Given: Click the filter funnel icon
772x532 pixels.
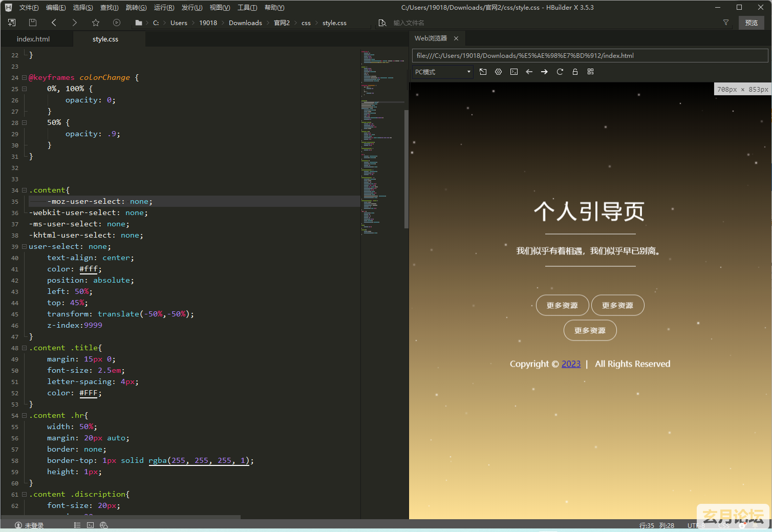Looking at the screenshot, I should click(x=726, y=23).
